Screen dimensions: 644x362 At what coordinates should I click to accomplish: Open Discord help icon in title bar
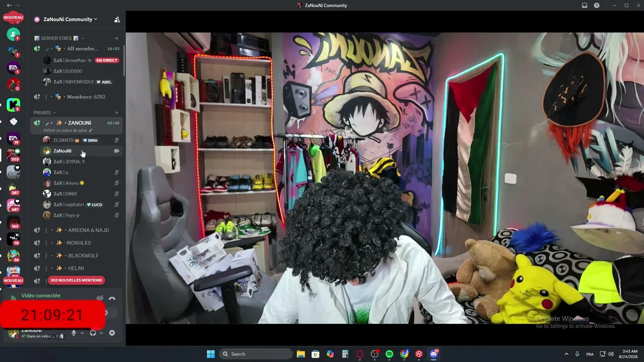pyautogui.click(x=597, y=6)
